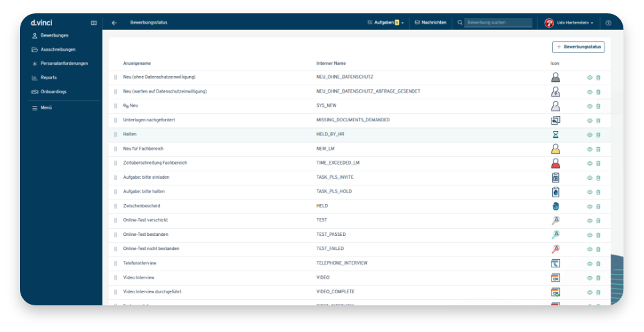Image resolution: width=644 pixels, height=332 pixels.
Task: Click the Anzeigename column header
Action: click(x=137, y=63)
